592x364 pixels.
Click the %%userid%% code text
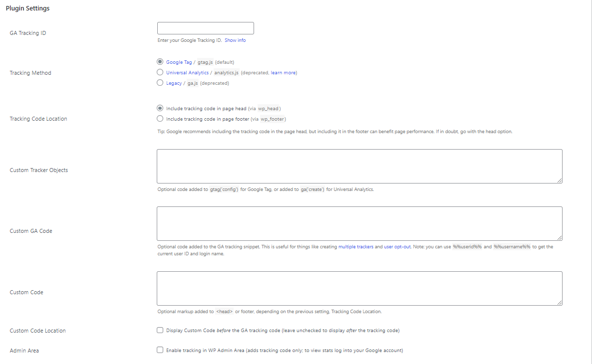(x=467, y=247)
